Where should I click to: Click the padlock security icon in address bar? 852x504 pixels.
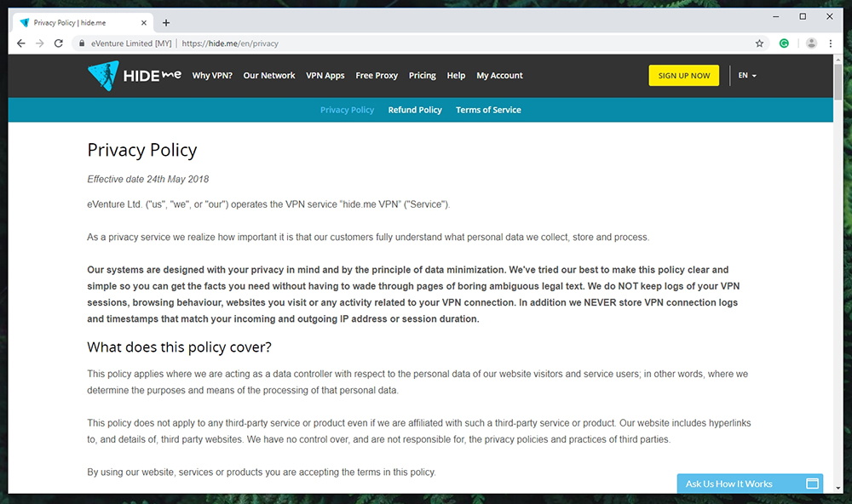(x=82, y=43)
